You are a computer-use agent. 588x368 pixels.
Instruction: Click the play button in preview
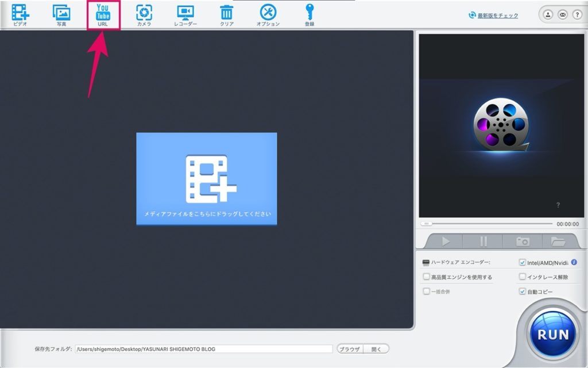point(446,241)
